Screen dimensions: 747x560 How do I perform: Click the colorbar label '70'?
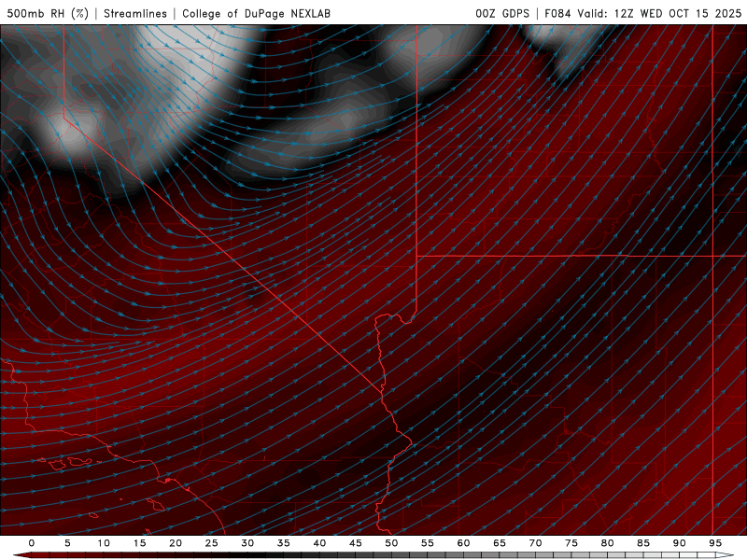[535, 543]
